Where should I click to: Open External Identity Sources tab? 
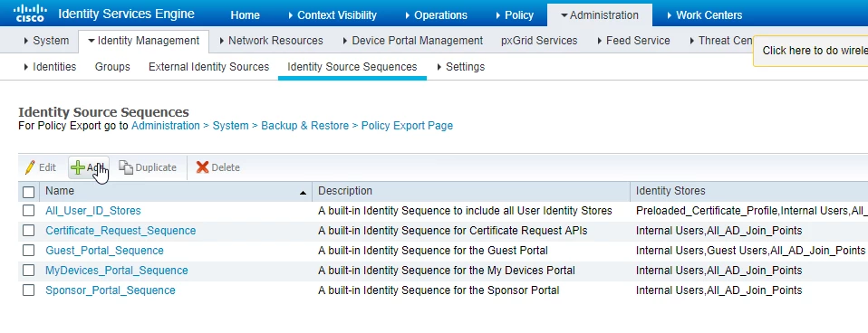click(208, 66)
